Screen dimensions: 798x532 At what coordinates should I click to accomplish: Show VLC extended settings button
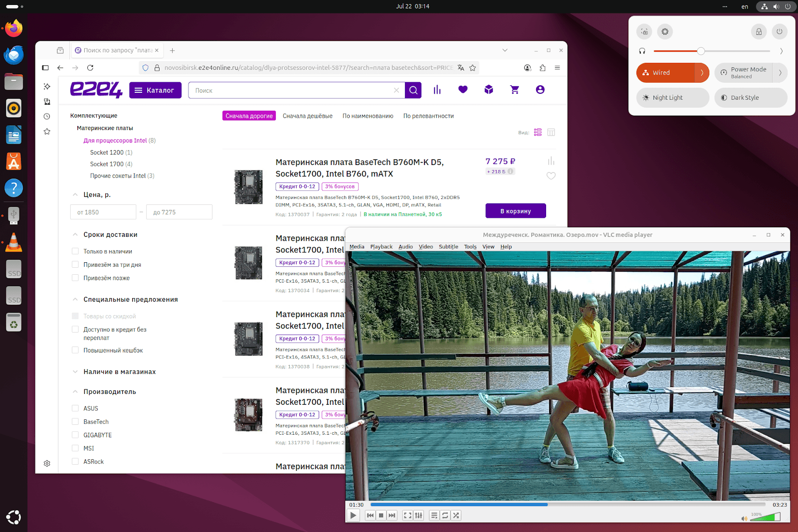point(418,516)
